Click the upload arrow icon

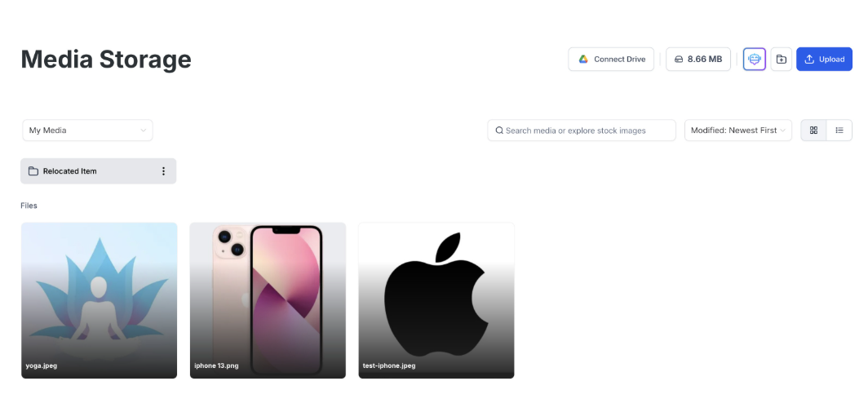point(808,60)
